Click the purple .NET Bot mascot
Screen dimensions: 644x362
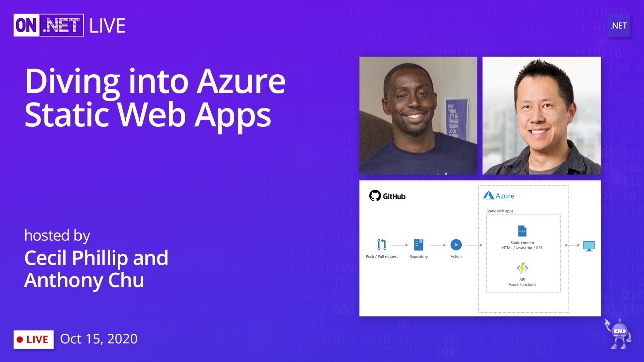(618, 334)
